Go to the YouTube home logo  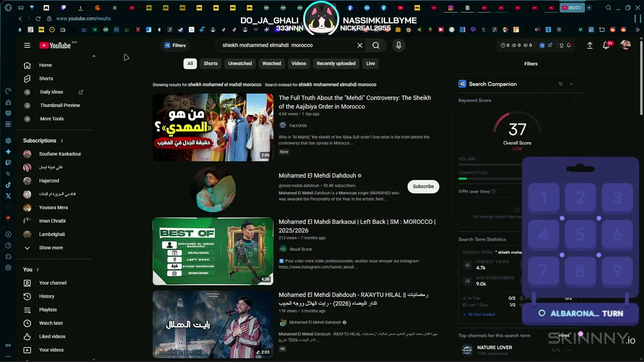pos(55,45)
